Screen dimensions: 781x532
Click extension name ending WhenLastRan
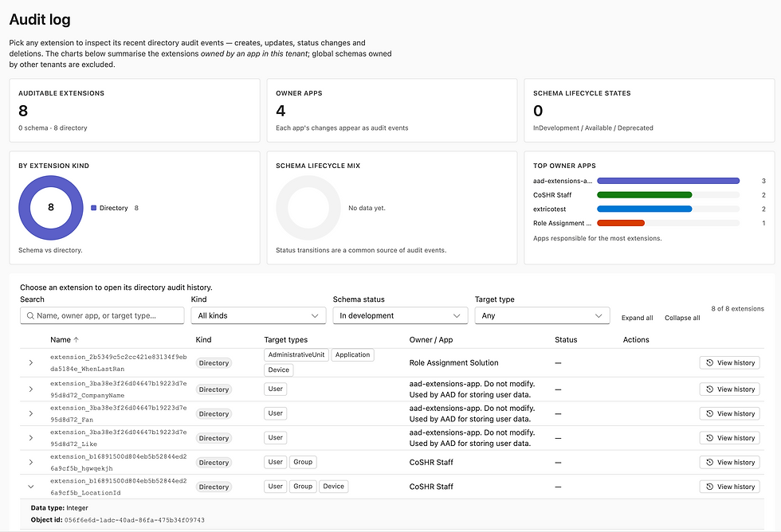[119, 363]
